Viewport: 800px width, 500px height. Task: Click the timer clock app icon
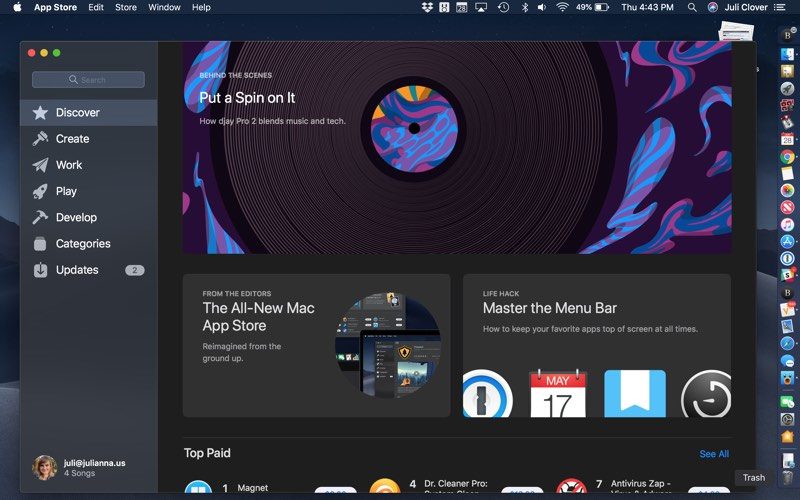706,393
